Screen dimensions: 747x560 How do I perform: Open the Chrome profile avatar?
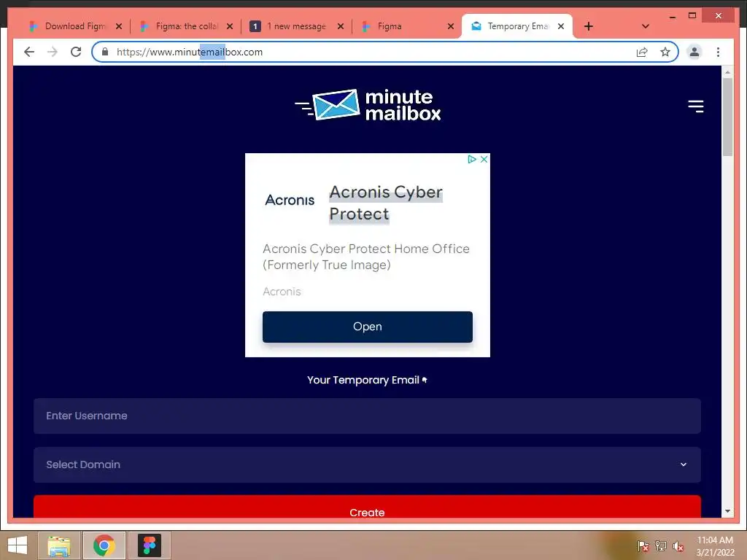(694, 52)
